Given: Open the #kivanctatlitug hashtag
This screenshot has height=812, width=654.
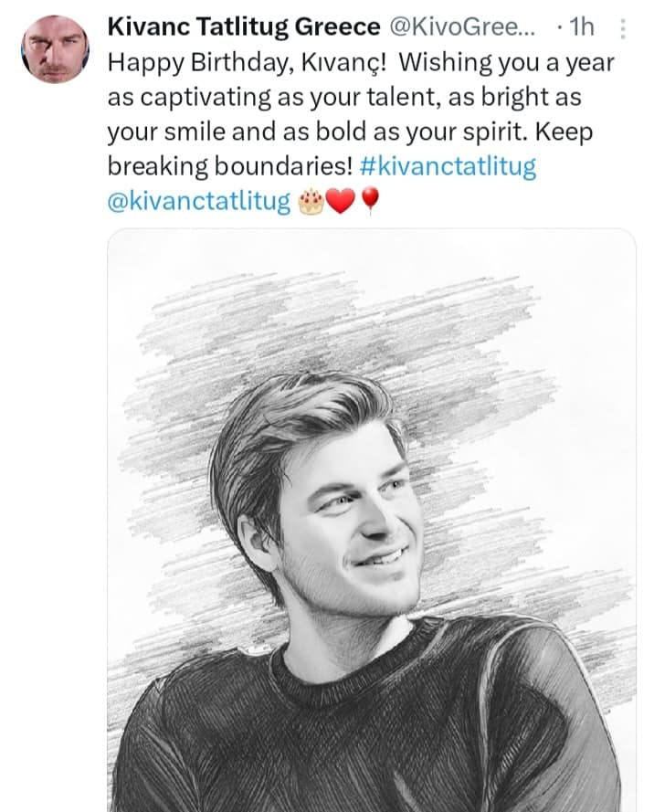Looking at the screenshot, I should 448,166.
